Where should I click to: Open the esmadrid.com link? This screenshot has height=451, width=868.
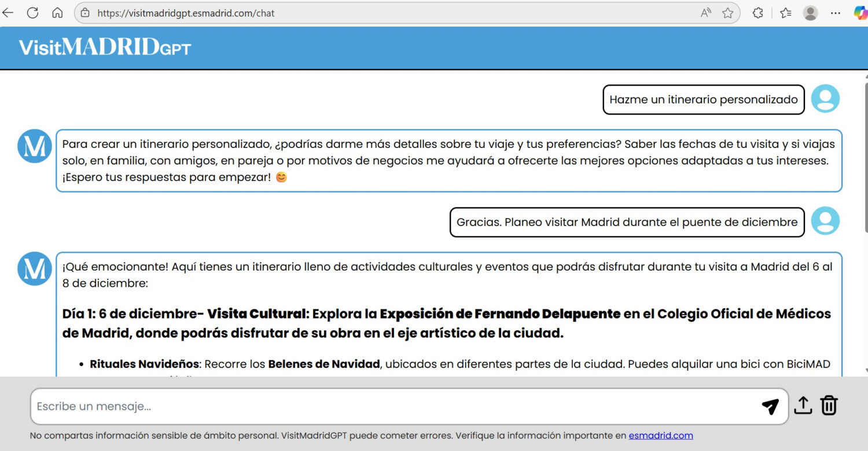(661, 435)
